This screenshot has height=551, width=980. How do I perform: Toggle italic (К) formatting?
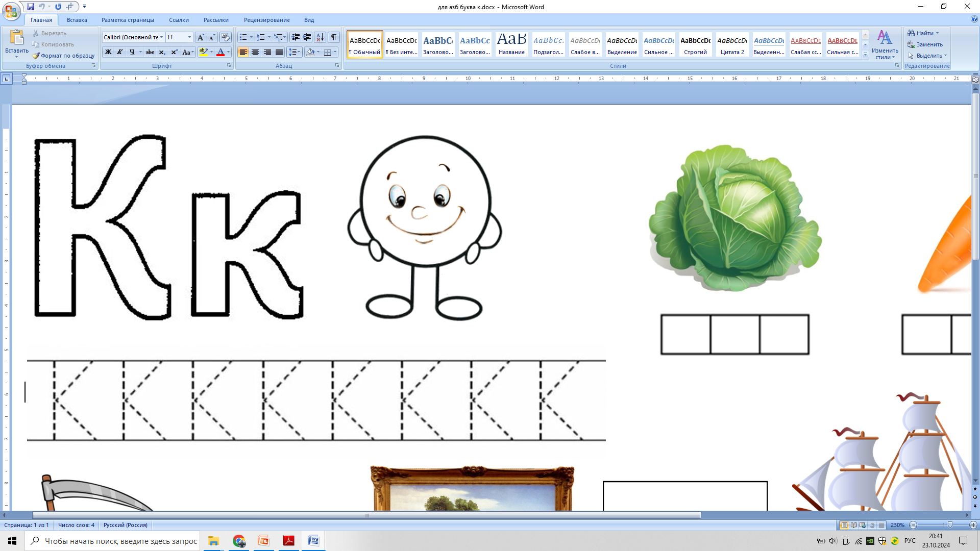coord(120,52)
